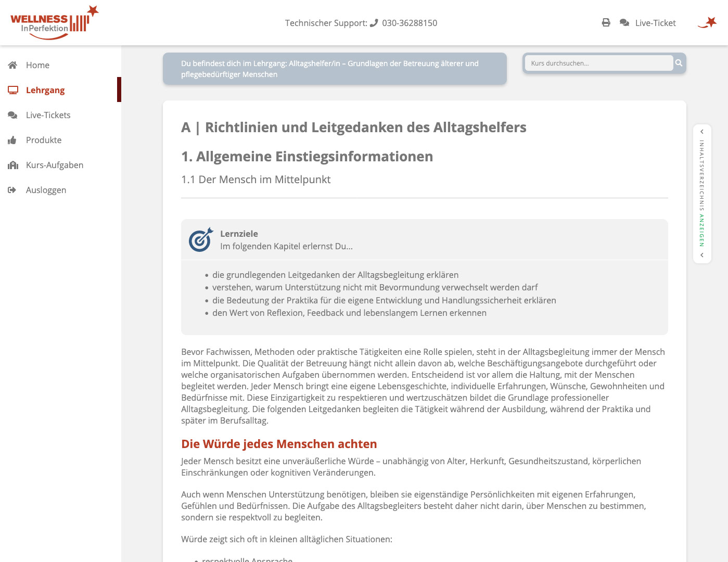728x562 pixels.
Task: Click the Wellness InPerfektion logo
Action: [54, 22]
